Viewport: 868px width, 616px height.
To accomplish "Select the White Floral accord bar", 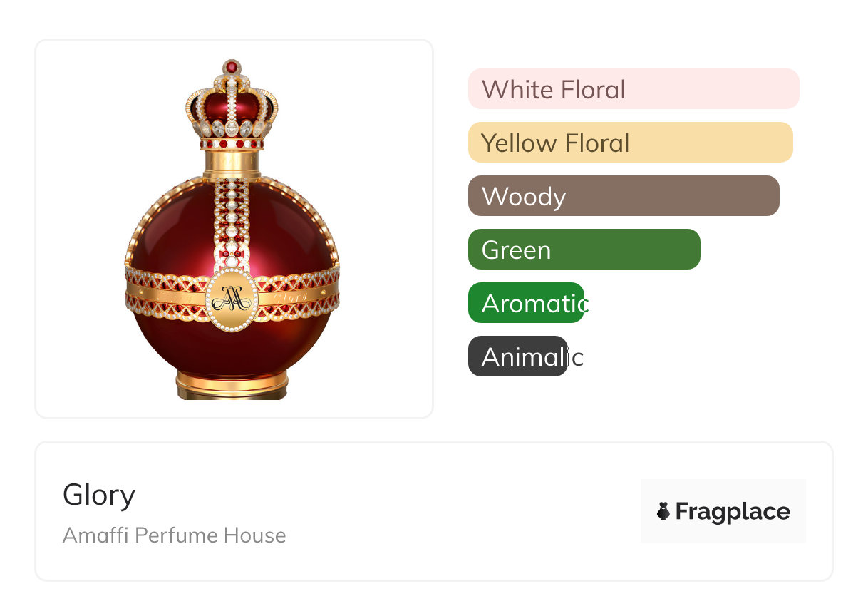I will (634, 89).
